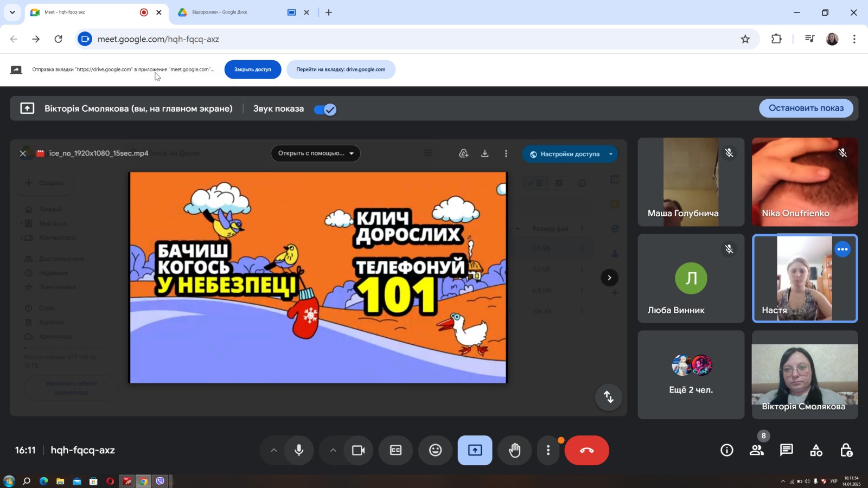
Task: Click 'Остановить показ' to stop presenting
Action: point(806,108)
